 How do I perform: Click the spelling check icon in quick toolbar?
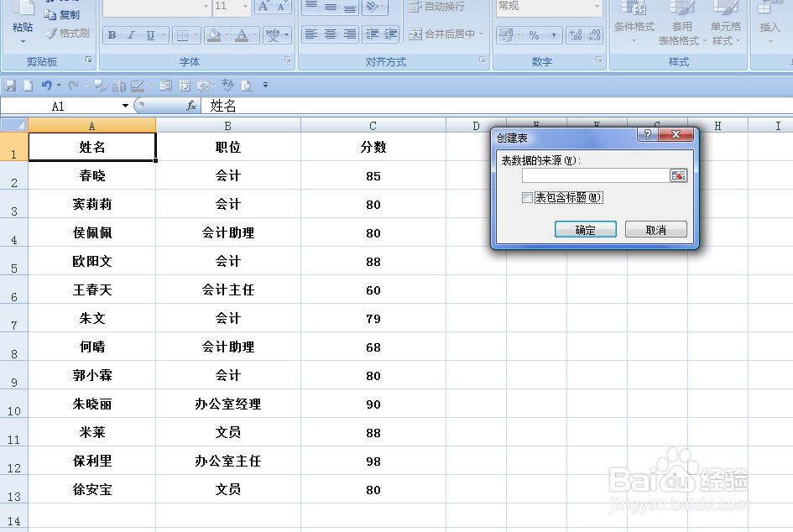tap(227, 86)
